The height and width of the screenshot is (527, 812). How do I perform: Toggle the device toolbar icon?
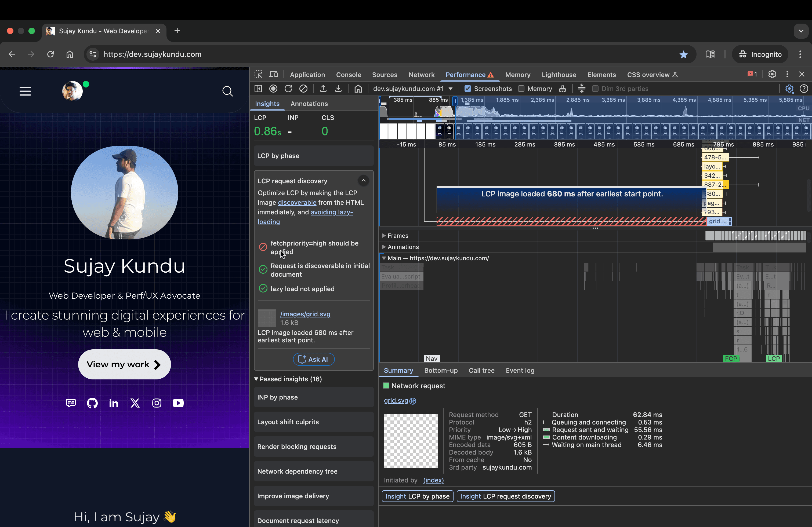(274, 74)
